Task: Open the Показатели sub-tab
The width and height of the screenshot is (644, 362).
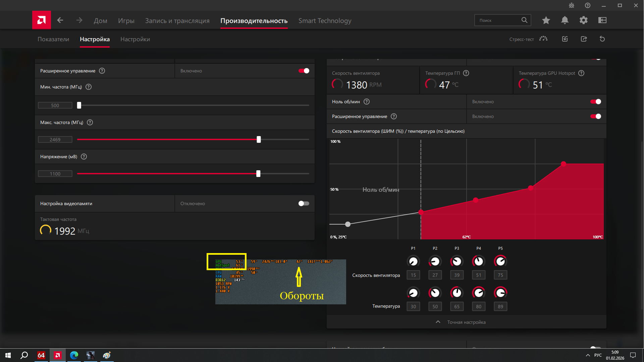Action: tap(53, 39)
